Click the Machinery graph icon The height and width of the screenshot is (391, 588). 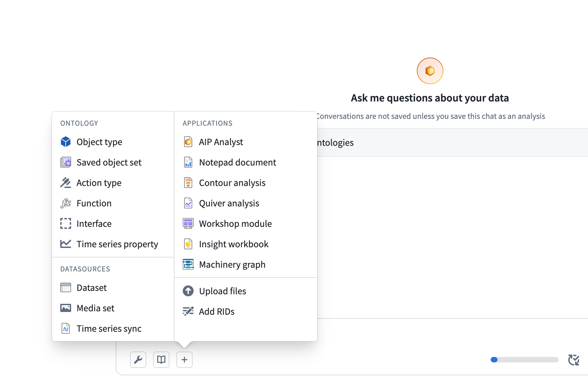point(188,264)
